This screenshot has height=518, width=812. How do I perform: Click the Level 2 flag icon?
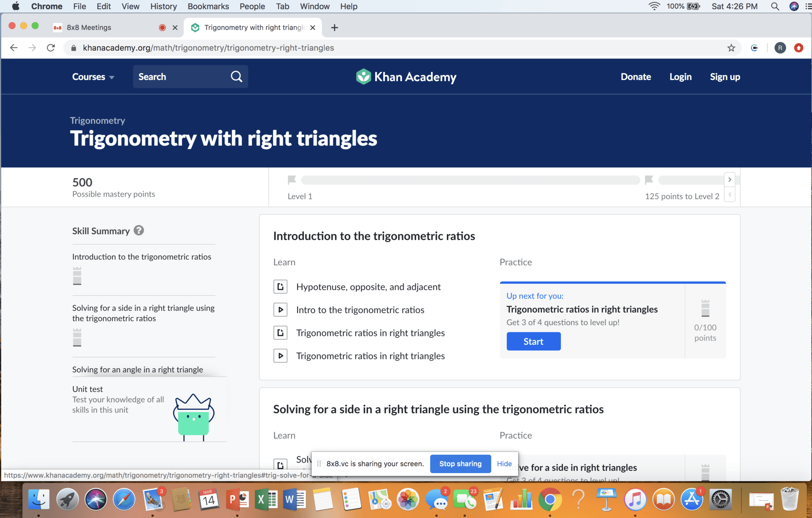point(649,179)
